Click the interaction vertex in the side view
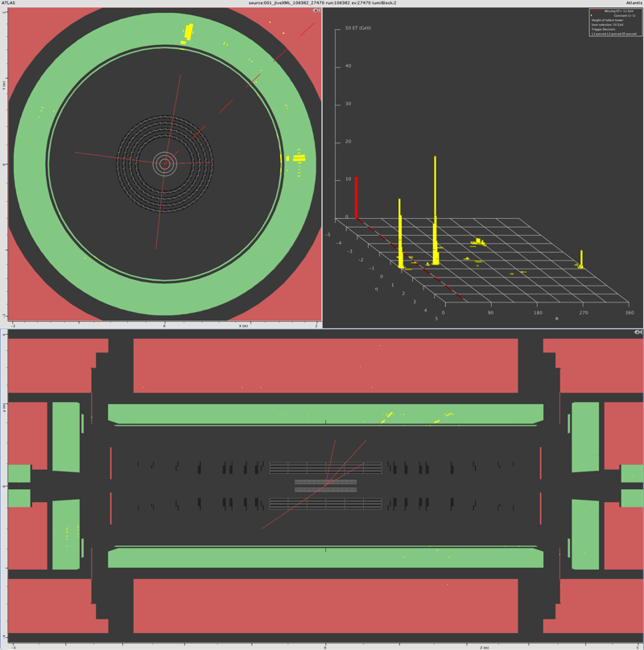The width and height of the screenshot is (644, 650). tap(325, 485)
